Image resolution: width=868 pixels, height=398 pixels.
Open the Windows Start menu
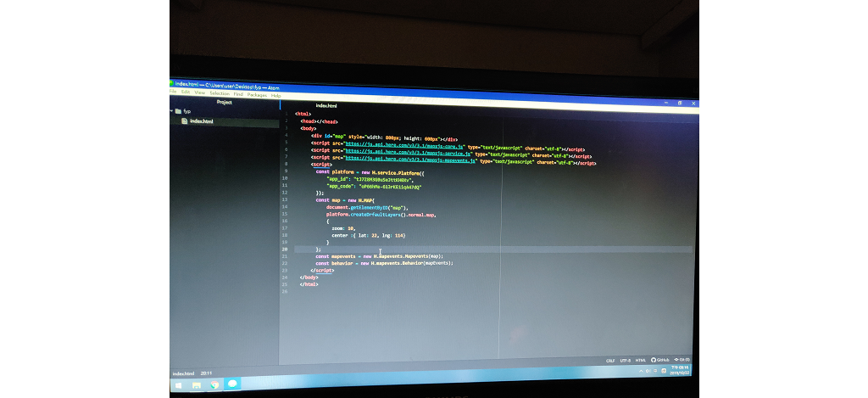click(178, 385)
